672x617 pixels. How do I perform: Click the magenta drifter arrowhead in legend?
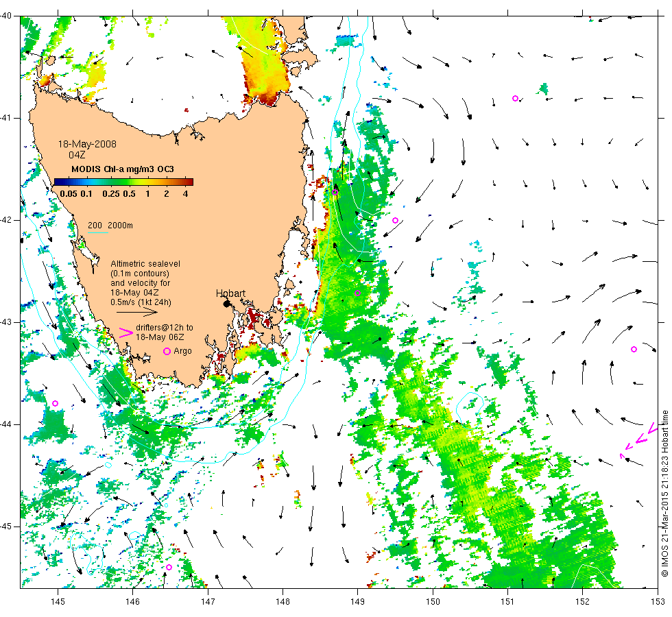[x=126, y=333]
